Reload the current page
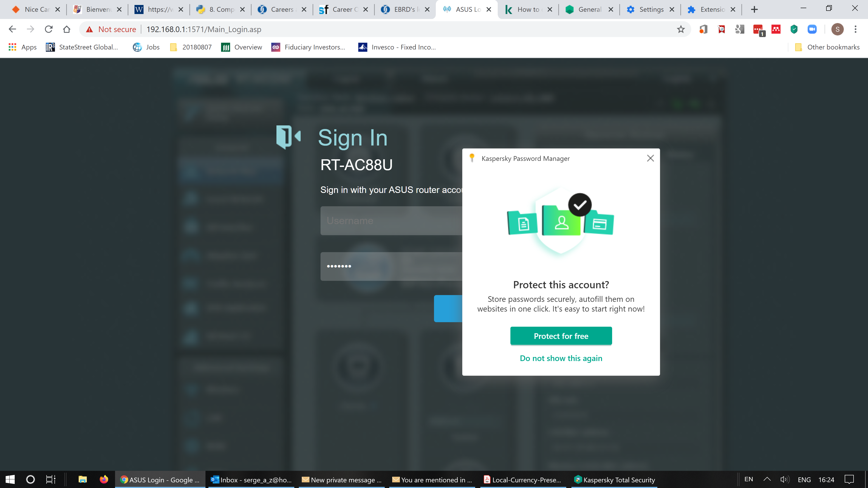 [49, 29]
